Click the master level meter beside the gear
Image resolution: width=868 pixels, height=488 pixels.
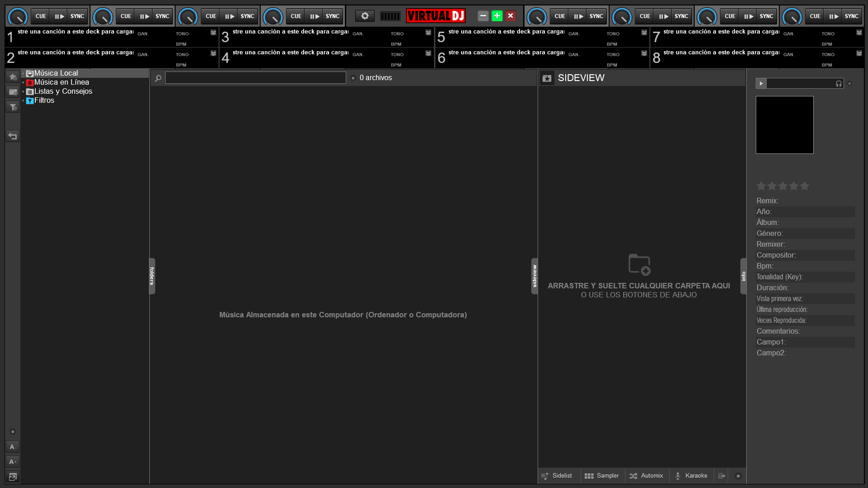click(390, 16)
